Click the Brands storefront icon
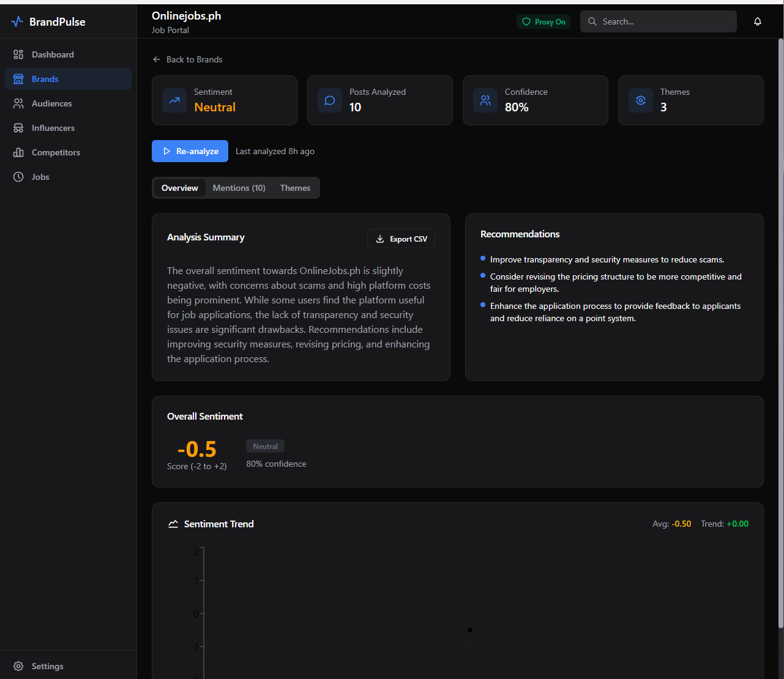 coord(18,79)
